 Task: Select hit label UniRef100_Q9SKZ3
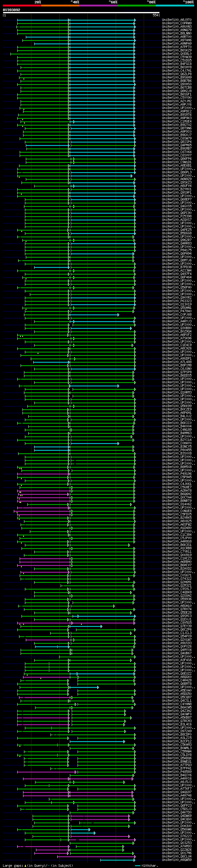pyautogui.click(x=177, y=182)
